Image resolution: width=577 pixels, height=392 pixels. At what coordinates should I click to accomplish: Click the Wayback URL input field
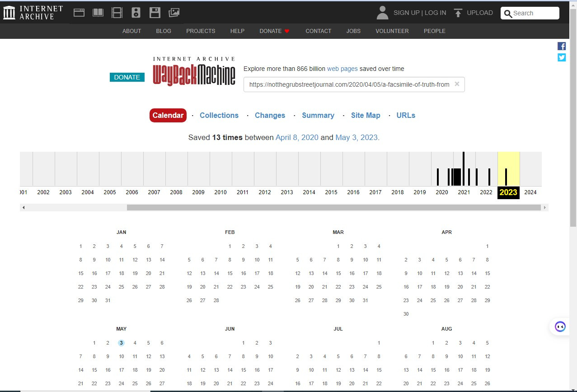pos(354,84)
